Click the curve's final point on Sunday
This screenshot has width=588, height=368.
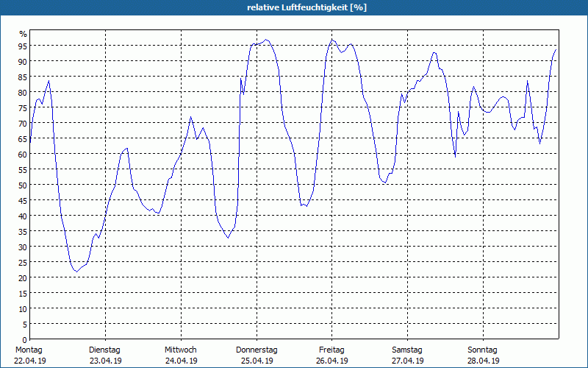click(x=556, y=49)
